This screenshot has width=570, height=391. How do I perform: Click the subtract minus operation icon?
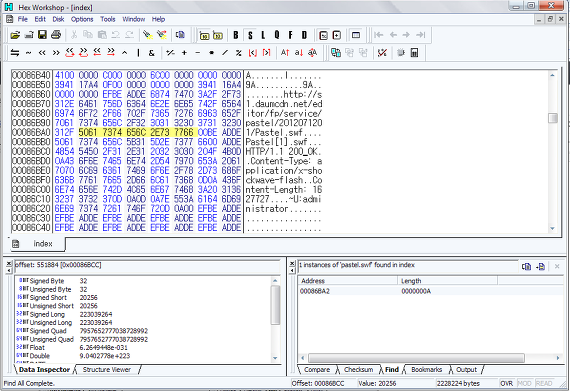[198, 53]
